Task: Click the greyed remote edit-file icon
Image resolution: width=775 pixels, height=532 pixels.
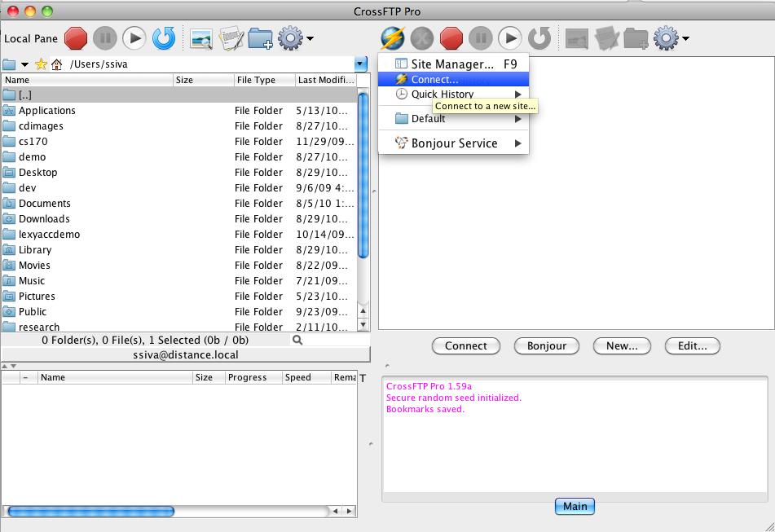Action: click(606, 38)
